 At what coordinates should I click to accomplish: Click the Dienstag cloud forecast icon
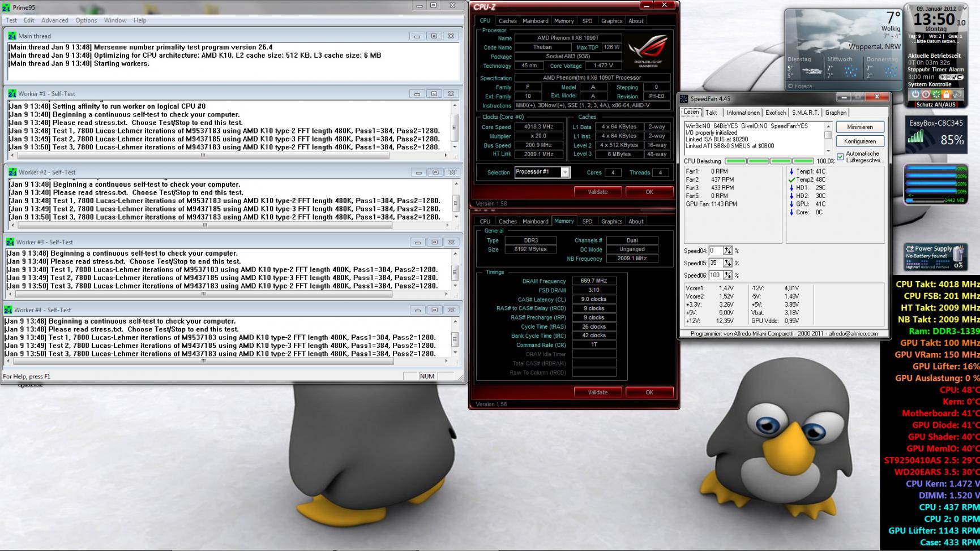click(x=812, y=71)
